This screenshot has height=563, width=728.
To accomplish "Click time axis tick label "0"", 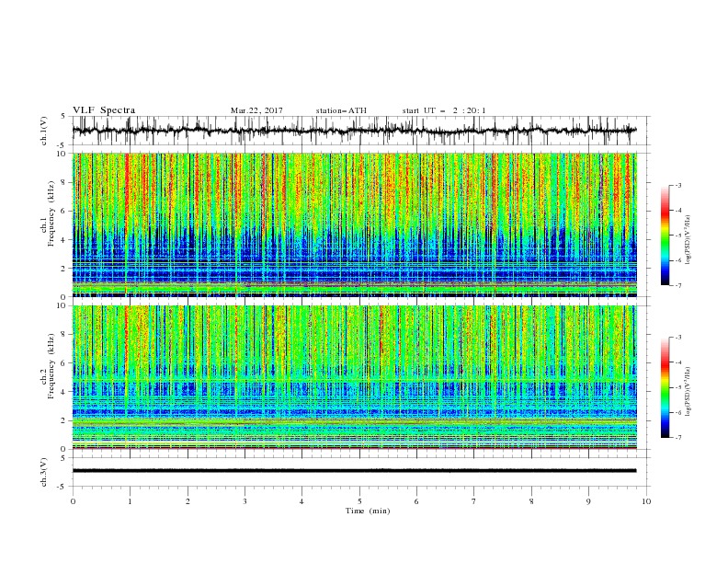I will click(73, 501).
